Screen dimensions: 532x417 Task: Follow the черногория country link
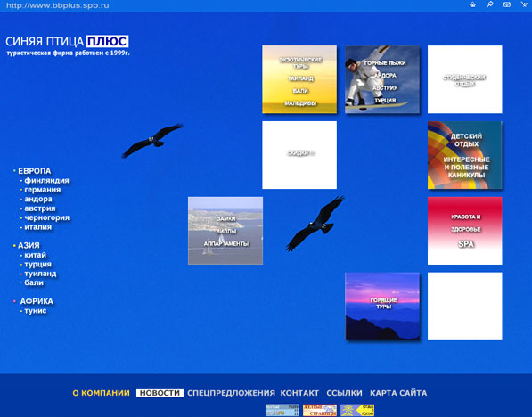pyautogui.click(x=47, y=217)
